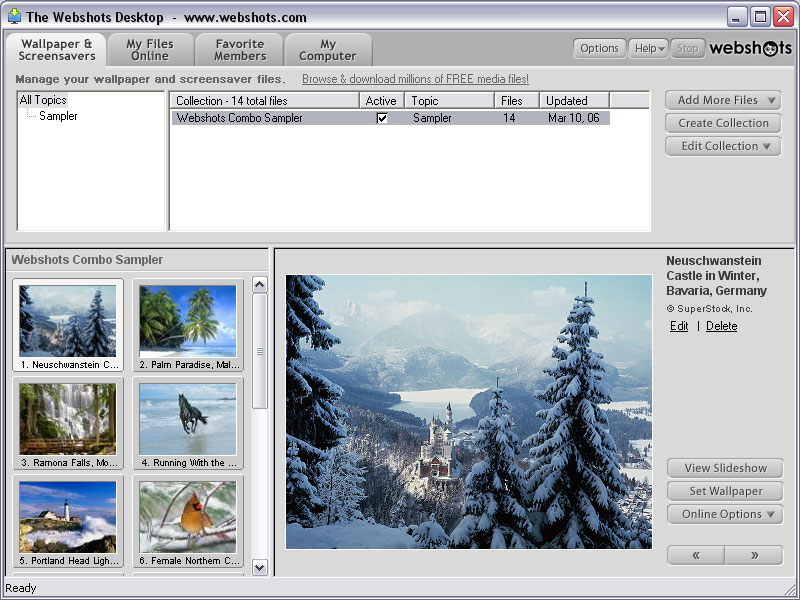The width and height of the screenshot is (800, 600).
Task: Go to previous photo with « button
Action: (x=695, y=555)
